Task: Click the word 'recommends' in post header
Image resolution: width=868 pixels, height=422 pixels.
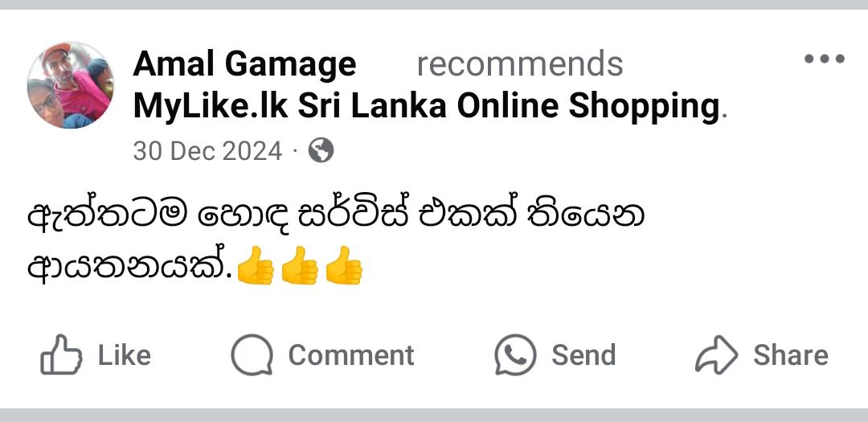Action: (520, 64)
